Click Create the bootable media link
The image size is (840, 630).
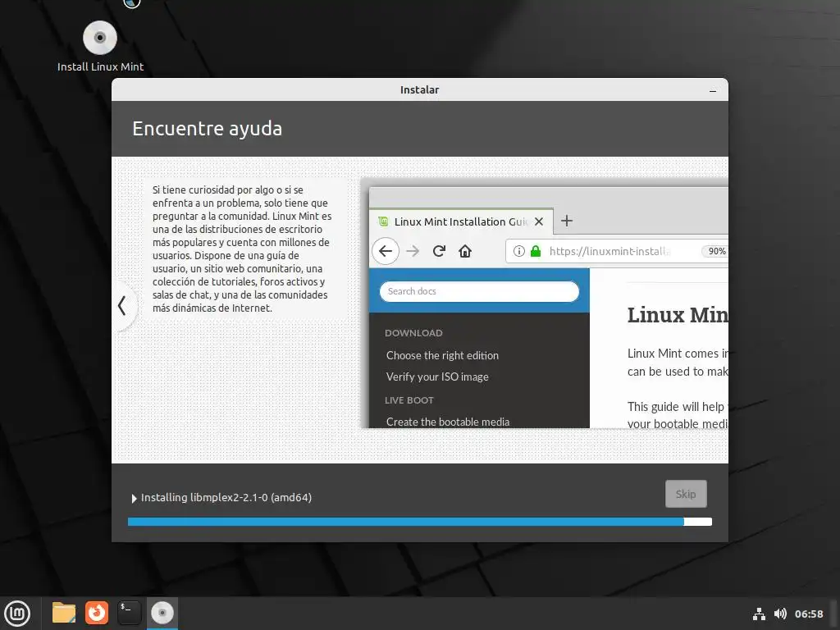point(448,422)
